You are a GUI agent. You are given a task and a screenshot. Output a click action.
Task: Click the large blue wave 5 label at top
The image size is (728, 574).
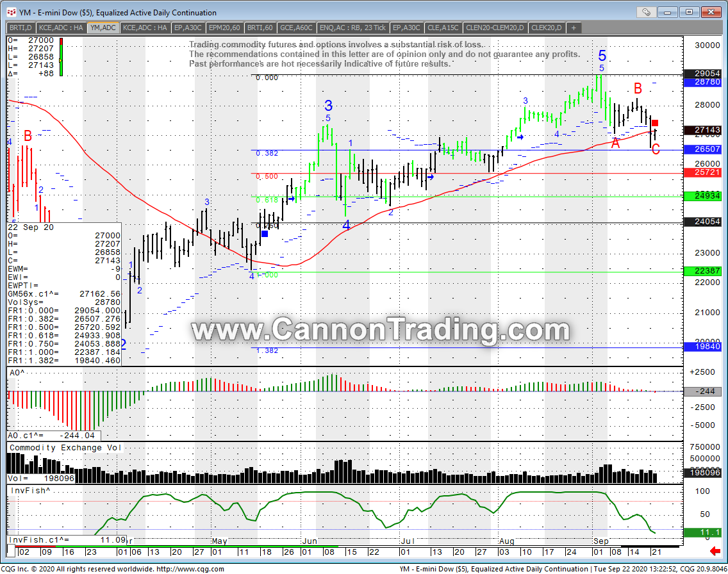pyautogui.click(x=602, y=56)
